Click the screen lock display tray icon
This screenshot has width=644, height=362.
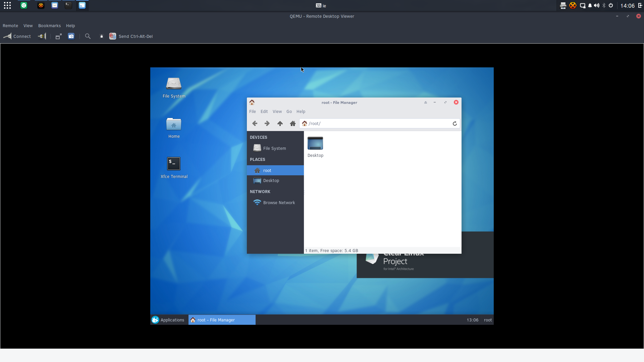[583, 5]
